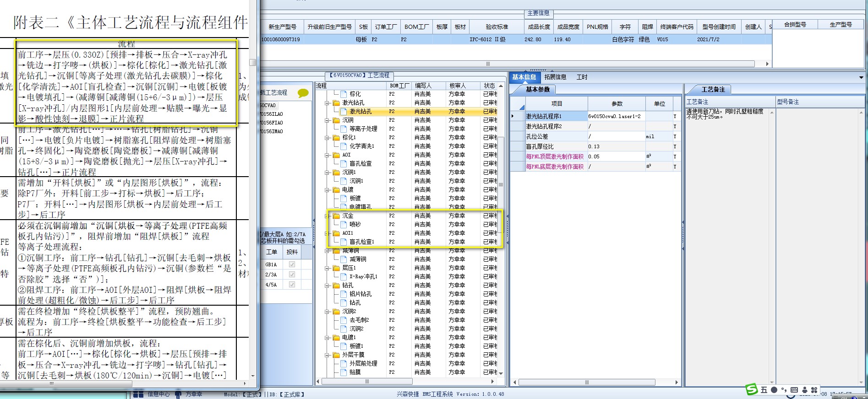The image size is (868, 399).
Task: Select the 【6V0150CVA0】工艺流程 tab
Action: 359,75
